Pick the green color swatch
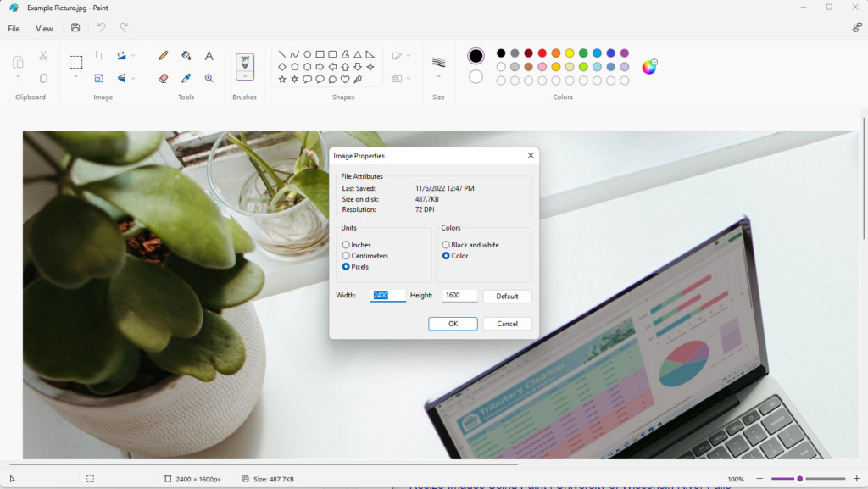The width and height of the screenshot is (868, 489). coord(583,53)
